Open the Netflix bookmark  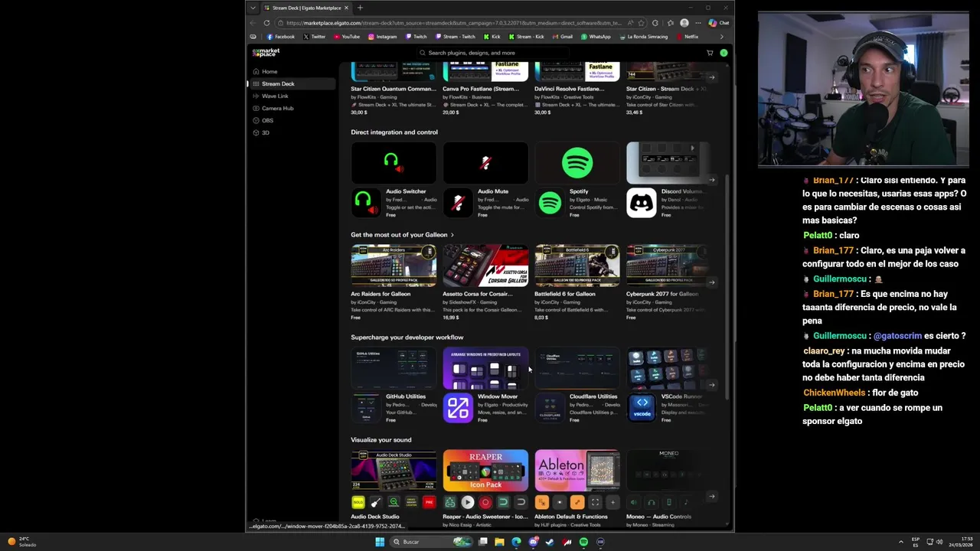click(688, 37)
